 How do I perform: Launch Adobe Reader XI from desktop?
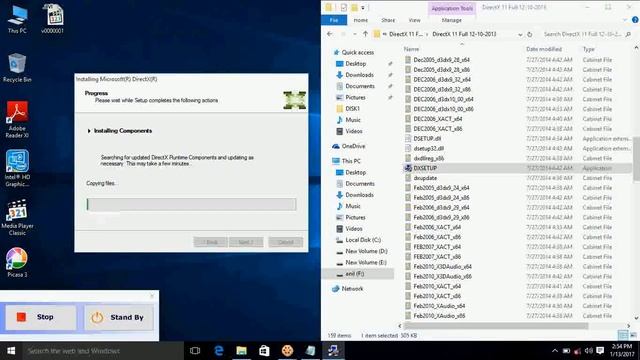pyautogui.click(x=17, y=120)
